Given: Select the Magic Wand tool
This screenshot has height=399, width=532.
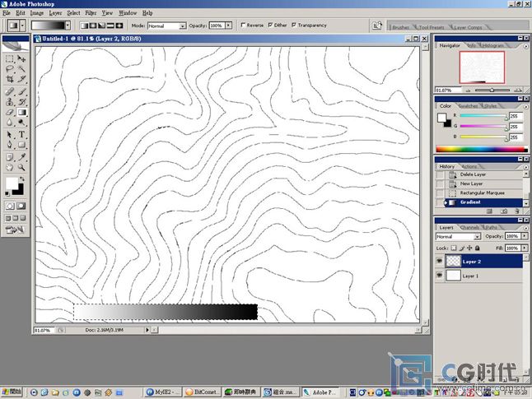Looking at the screenshot, I should tap(21, 69).
